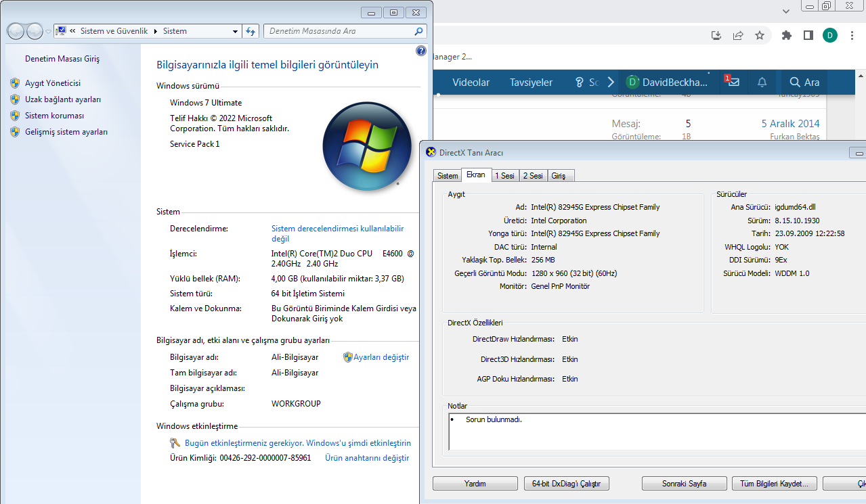Screen dimensions: 866x504
Task: Open DavidBeckha... forum user menu
Action: [x=667, y=82]
